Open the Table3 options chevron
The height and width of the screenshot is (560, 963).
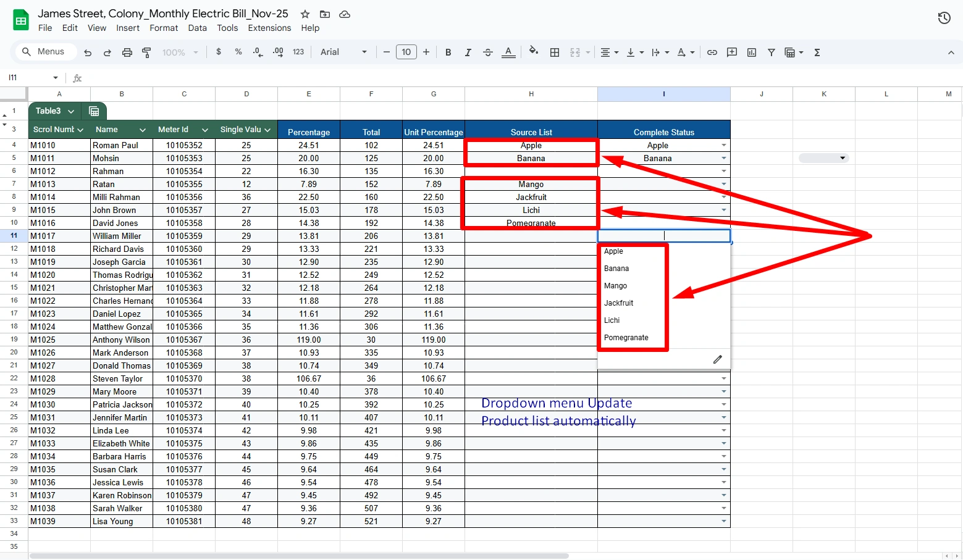point(70,111)
